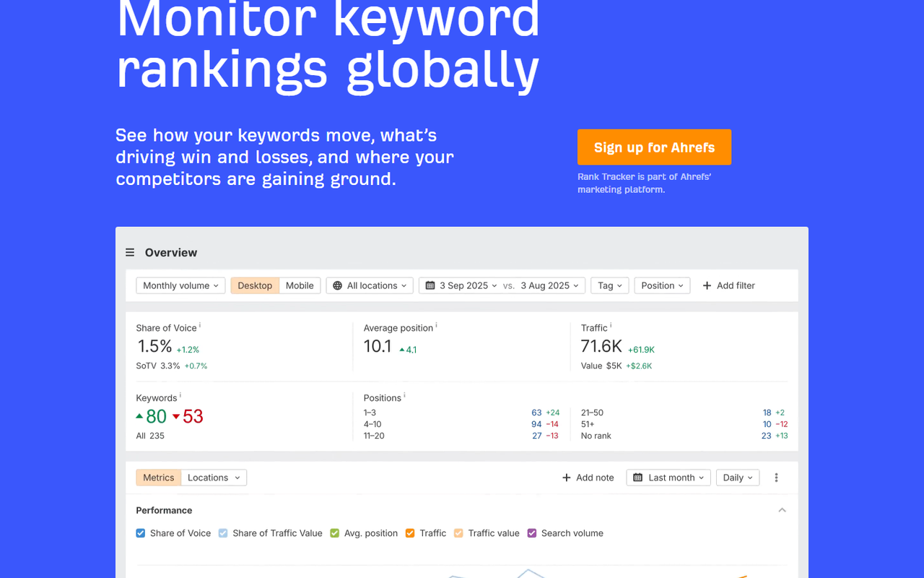Open the 3 Sep 2025 date dropdown

click(461, 285)
